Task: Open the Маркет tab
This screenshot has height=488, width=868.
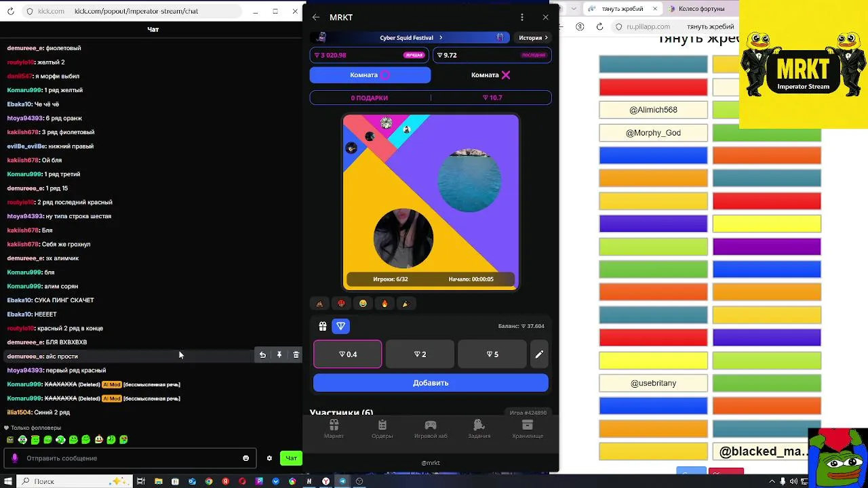Action: pos(334,429)
